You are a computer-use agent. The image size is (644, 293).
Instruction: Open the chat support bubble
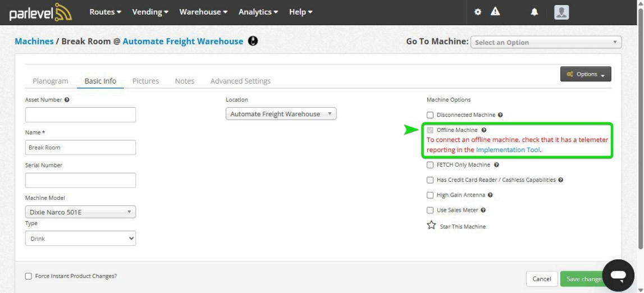pos(618,275)
